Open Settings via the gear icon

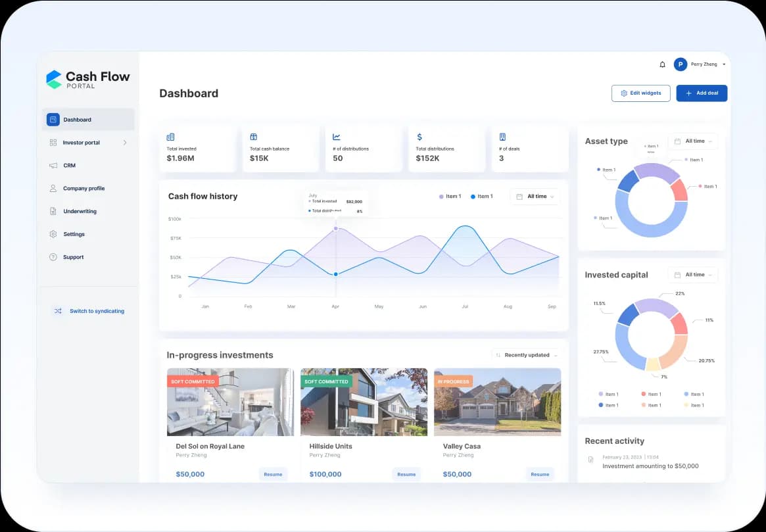point(53,234)
